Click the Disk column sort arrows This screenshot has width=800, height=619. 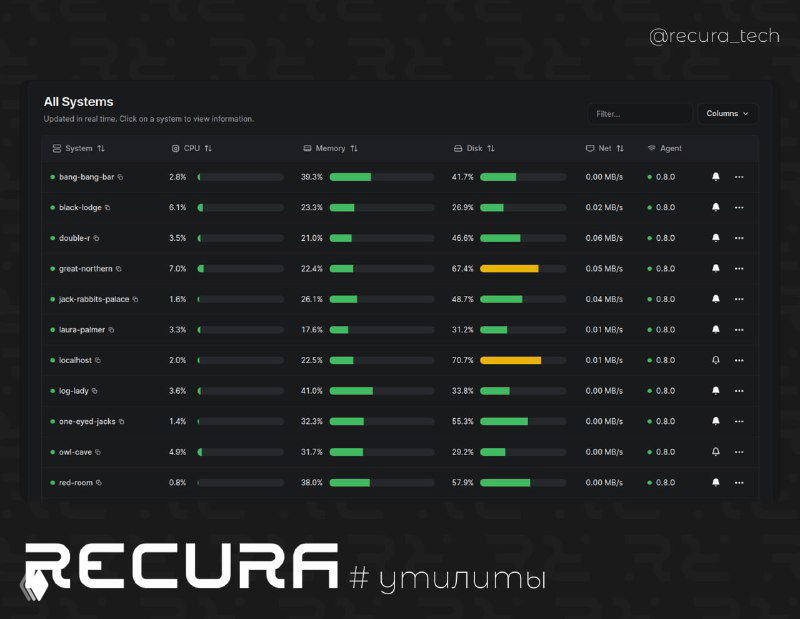(x=491, y=148)
